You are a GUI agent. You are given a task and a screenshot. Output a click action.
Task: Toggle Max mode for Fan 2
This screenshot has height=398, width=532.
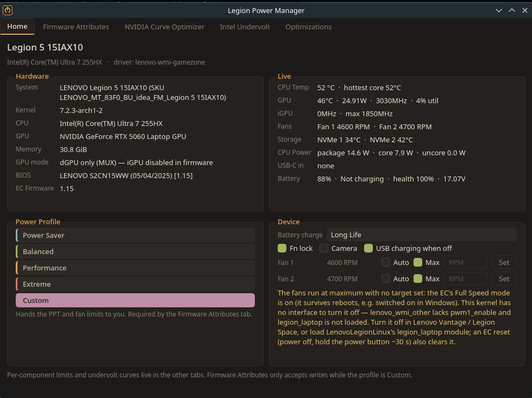click(418, 279)
